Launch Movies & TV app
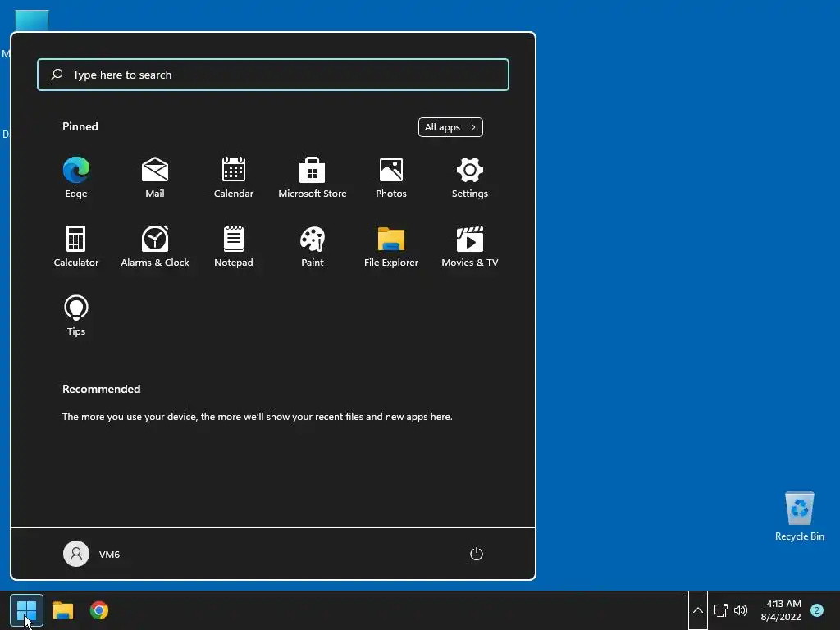 pyautogui.click(x=470, y=246)
